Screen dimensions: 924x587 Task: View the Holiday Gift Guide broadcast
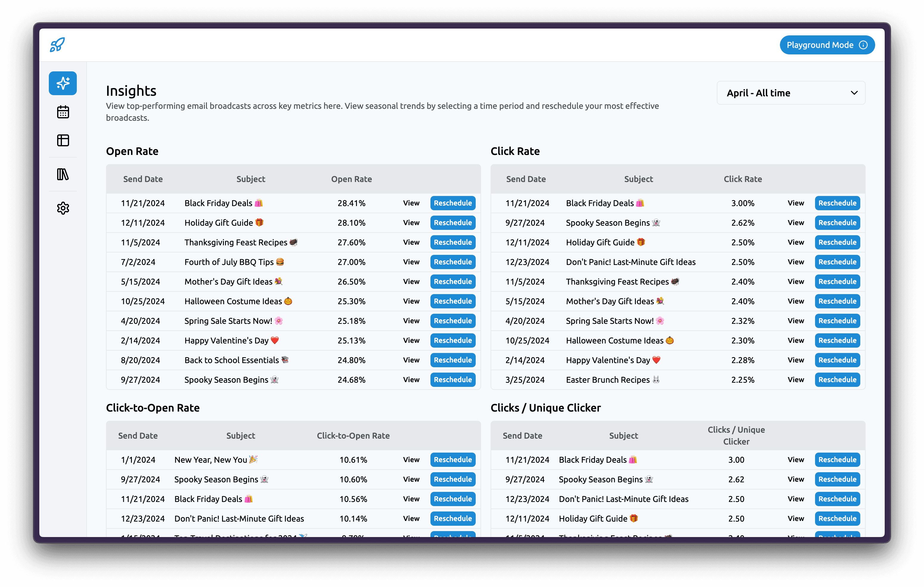point(411,222)
